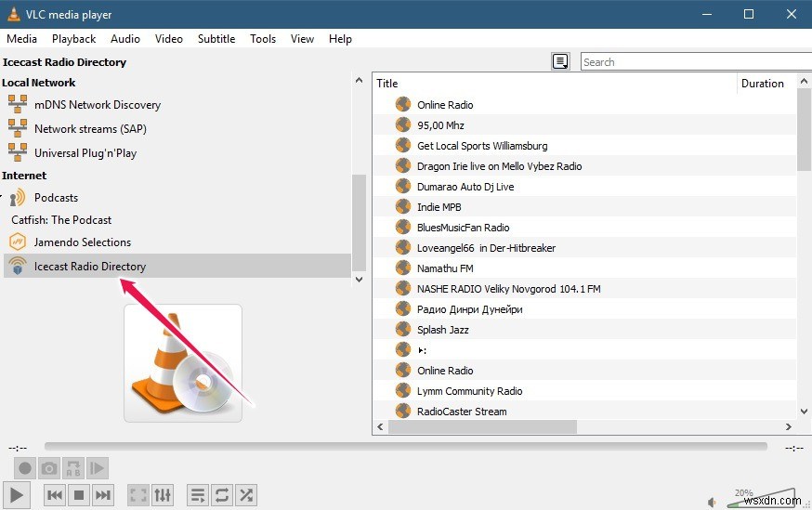
Task: Advance frame by frame button
Action: click(x=98, y=468)
